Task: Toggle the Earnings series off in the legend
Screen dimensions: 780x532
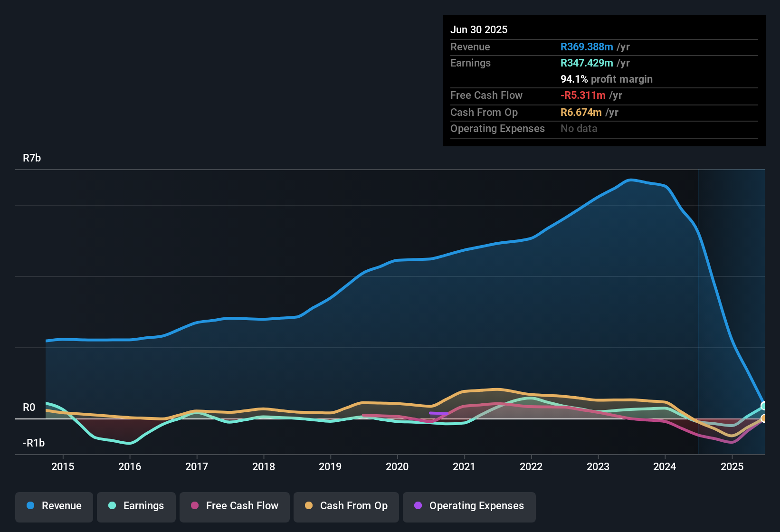Action: click(x=136, y=506)
